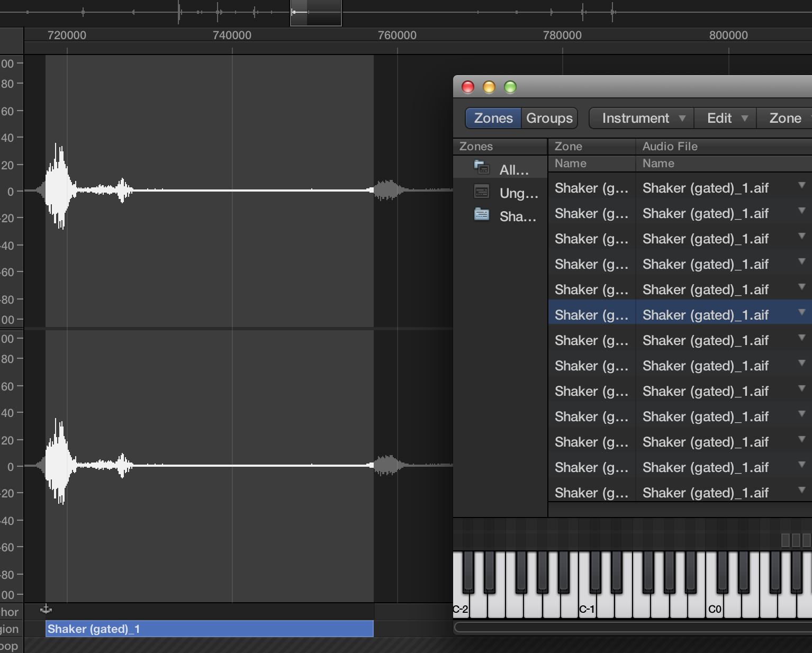Click the Zone Name column header
The height and width of the screenshot is (653, 812).
571,164
